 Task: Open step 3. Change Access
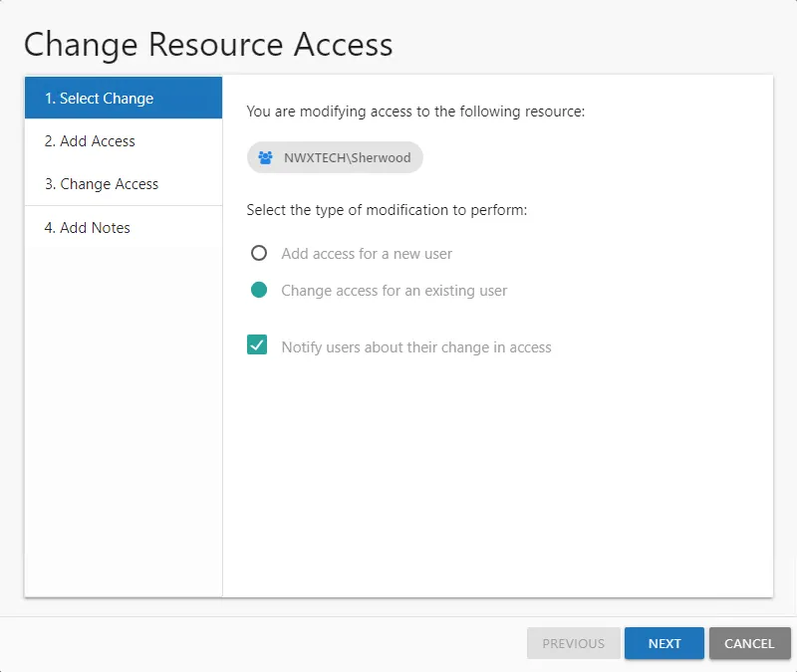pos(124,184)
